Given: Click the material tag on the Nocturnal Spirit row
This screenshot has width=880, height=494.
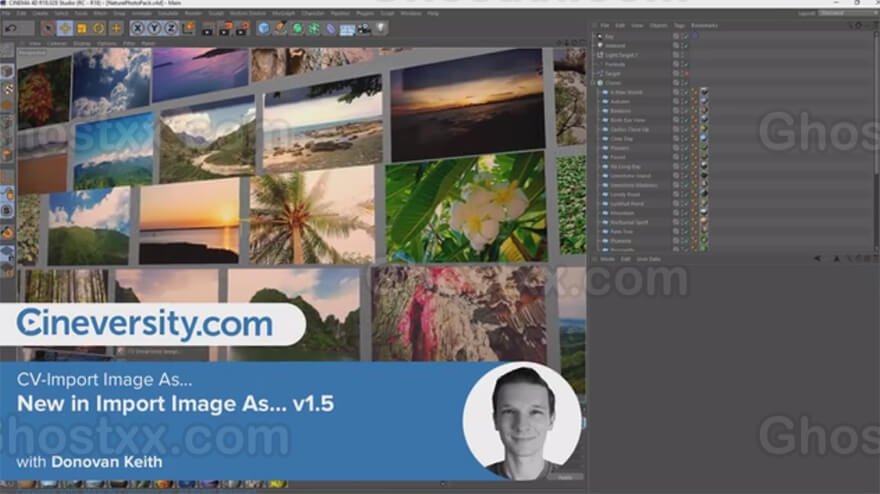Looking at the screenshot, I should pyautogui.click(x=704, y=222).
